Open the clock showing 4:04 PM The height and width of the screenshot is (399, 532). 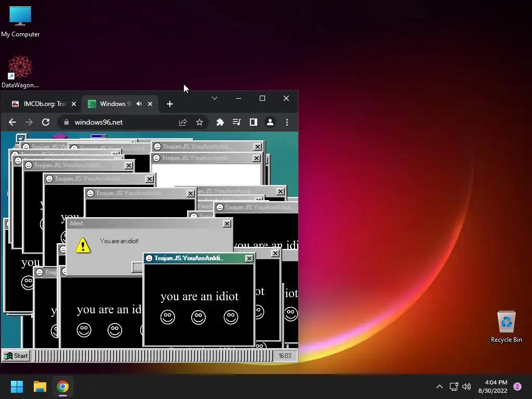493,387
